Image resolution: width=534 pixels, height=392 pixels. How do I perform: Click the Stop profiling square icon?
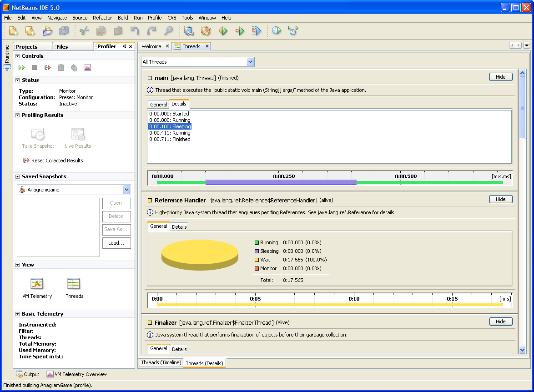35,68
